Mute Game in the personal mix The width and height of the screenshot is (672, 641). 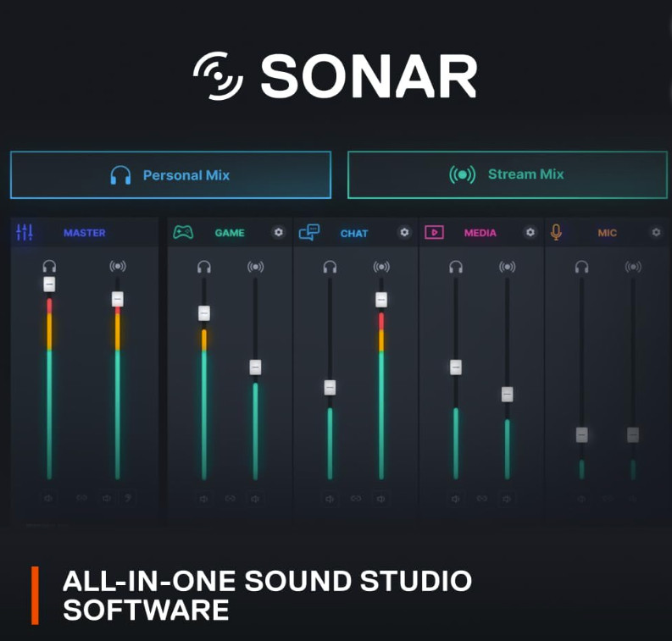(x=203, y=499)
